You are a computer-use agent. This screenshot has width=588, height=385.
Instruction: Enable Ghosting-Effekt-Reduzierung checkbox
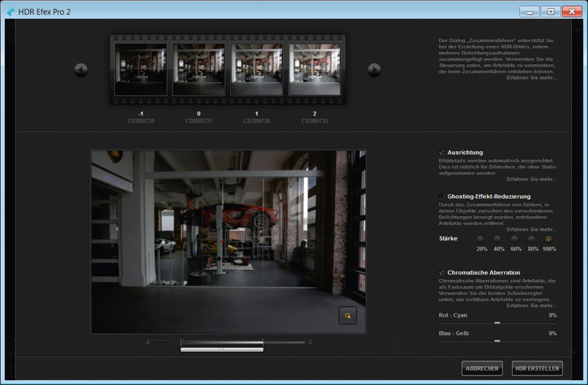[441, 196]
